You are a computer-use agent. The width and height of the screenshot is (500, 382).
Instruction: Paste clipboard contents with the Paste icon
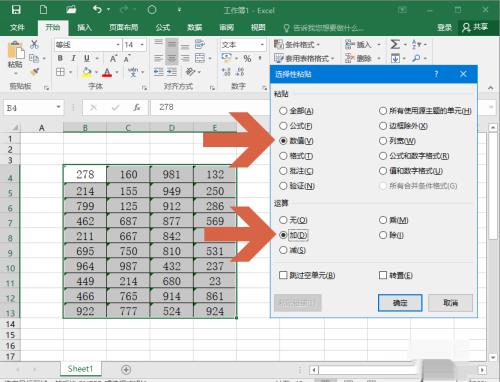tap(16, 51)
